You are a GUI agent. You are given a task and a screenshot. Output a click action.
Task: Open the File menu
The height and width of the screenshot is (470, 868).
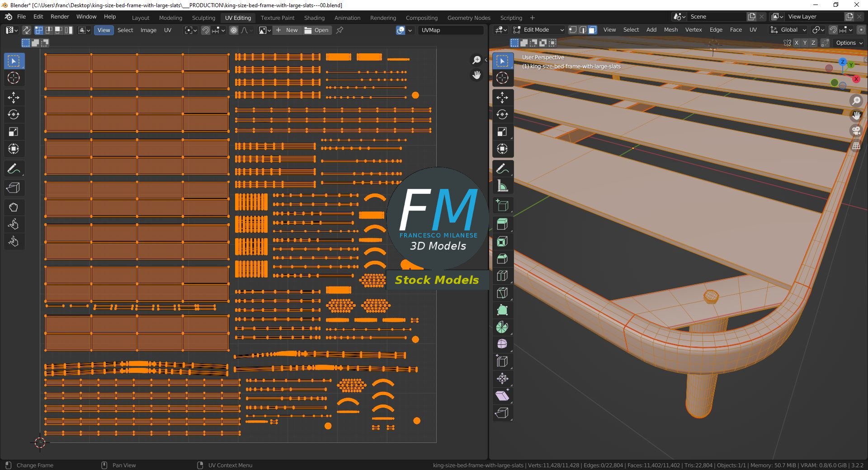click(21, 17)
